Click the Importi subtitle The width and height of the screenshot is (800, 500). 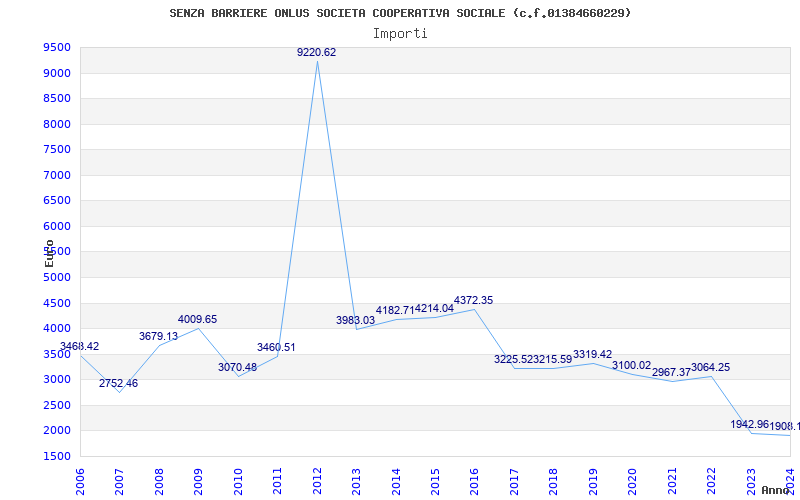click(x=400, y=34)
